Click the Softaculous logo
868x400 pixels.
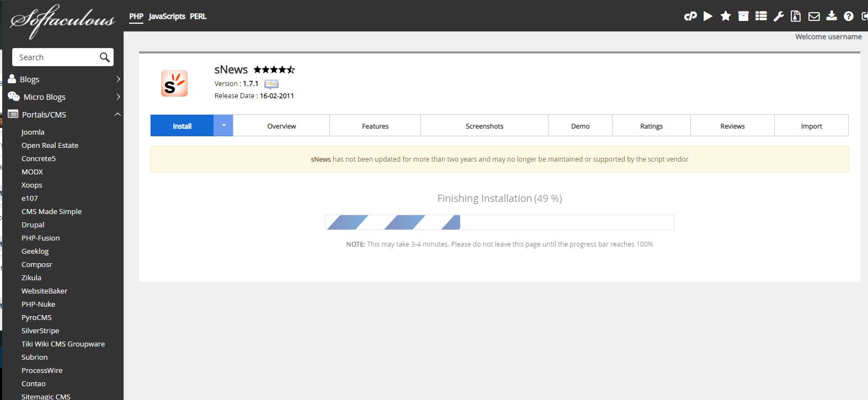(x=62, y=21)
